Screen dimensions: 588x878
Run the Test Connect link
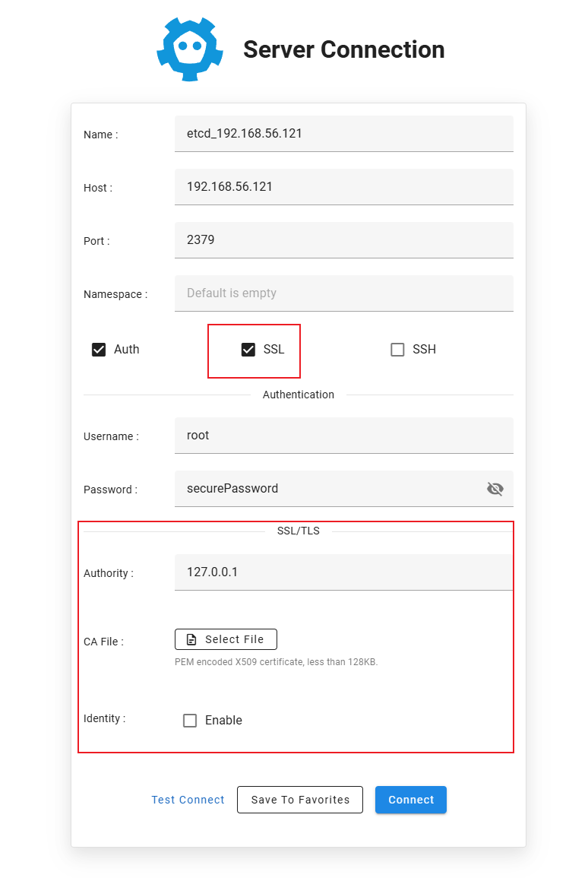coord(188,800)
